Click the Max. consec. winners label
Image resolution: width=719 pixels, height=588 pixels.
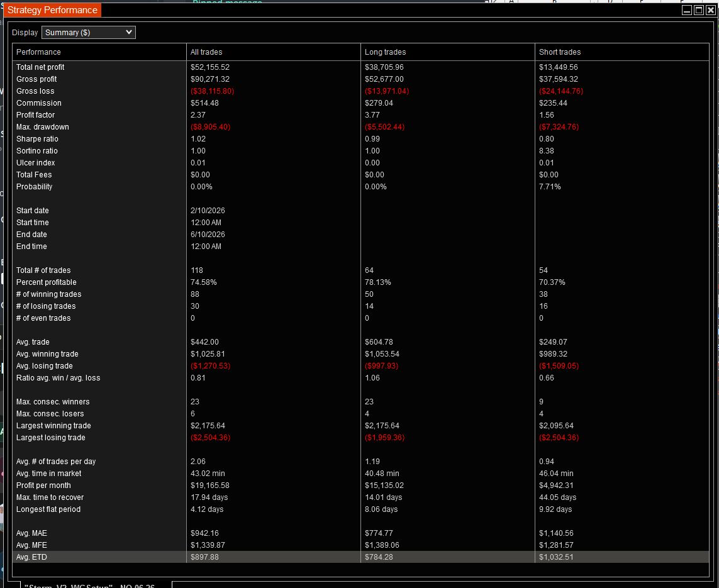click(x=53, y=402)
